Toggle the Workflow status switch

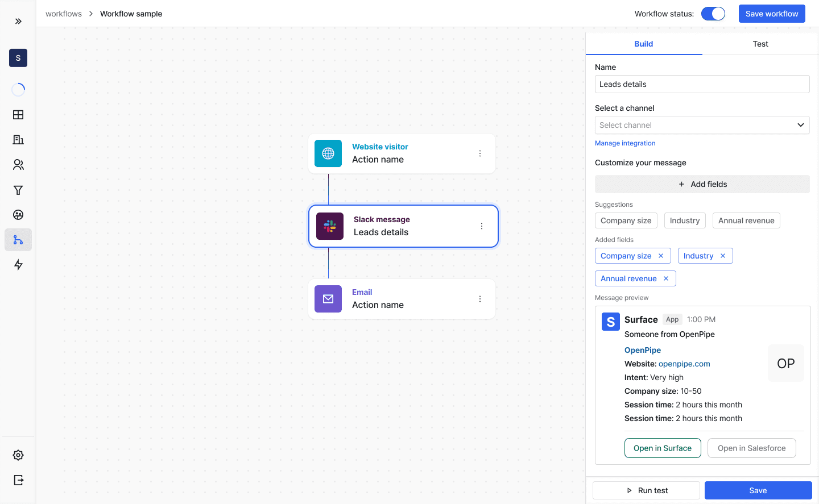[713, 14]
